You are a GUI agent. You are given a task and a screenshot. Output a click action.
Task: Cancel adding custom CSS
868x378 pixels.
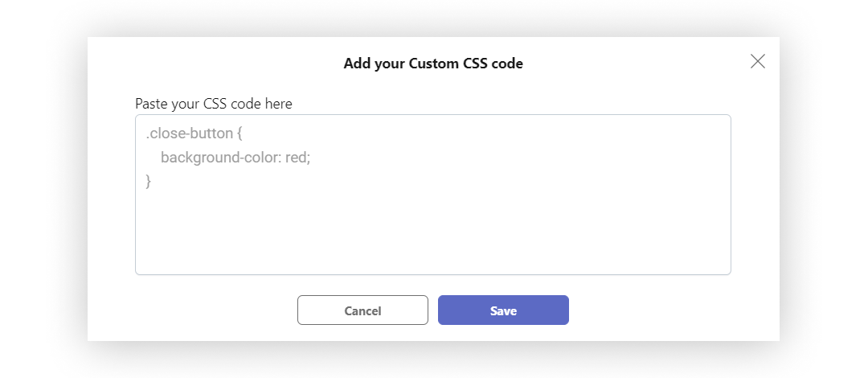(362, 310)
